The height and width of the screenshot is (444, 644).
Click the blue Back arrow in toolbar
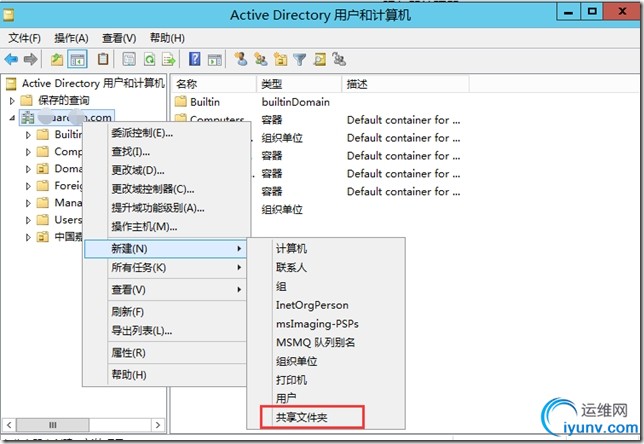[12, 60]
